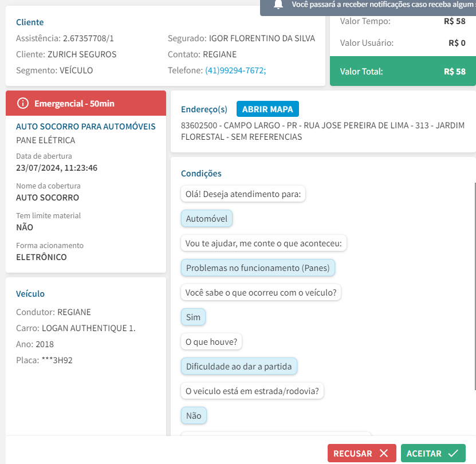Click question O veiculo está em estrada/rodovia?
Image resolution: width=476 pixels, height=464 pixels.
click(x=252, y=391)
